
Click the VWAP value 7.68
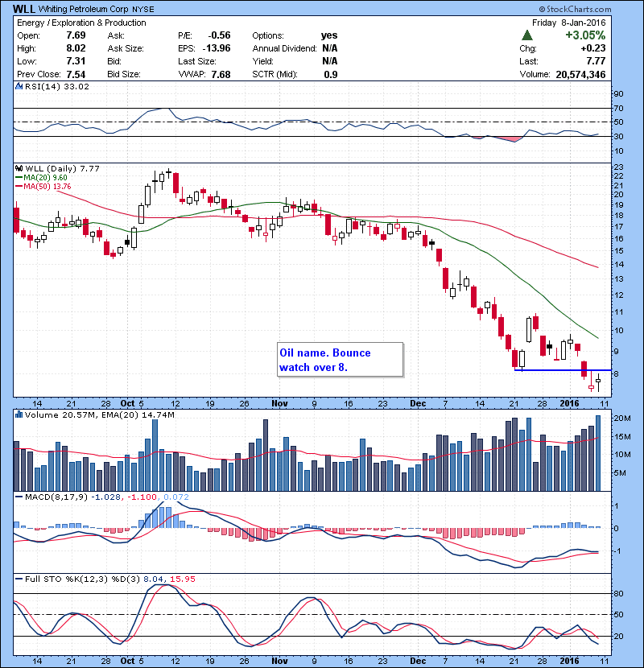221,75
